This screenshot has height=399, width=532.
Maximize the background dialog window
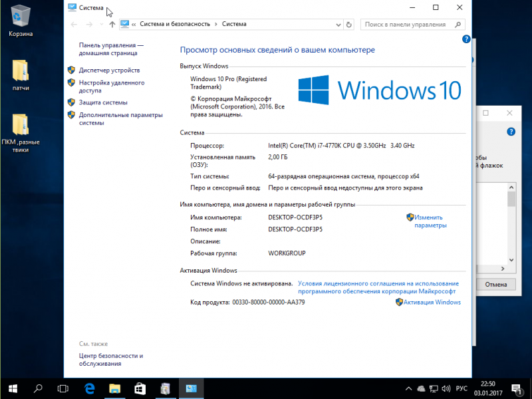486,113
